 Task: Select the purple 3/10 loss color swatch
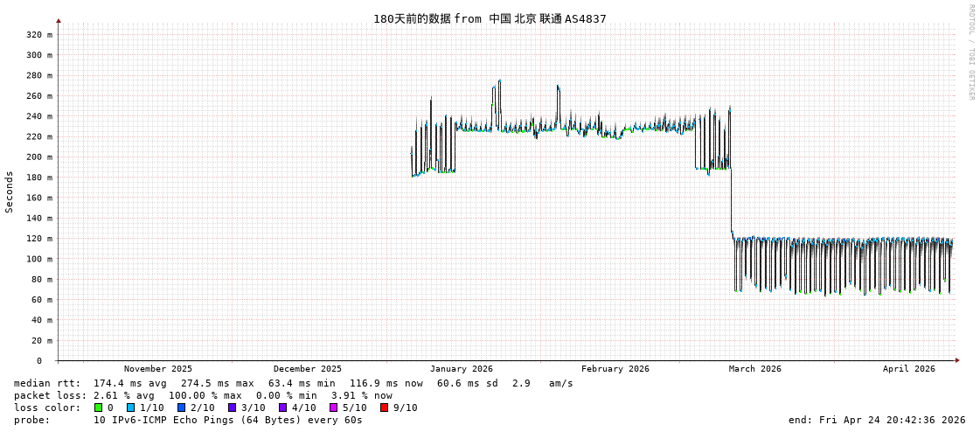coord(233,408)
